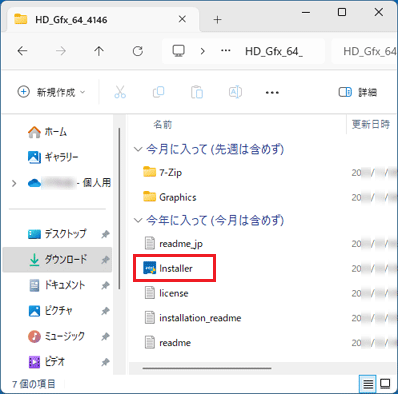
Task: Click the pin icon beside ミュージック
Action: [105, 337]
